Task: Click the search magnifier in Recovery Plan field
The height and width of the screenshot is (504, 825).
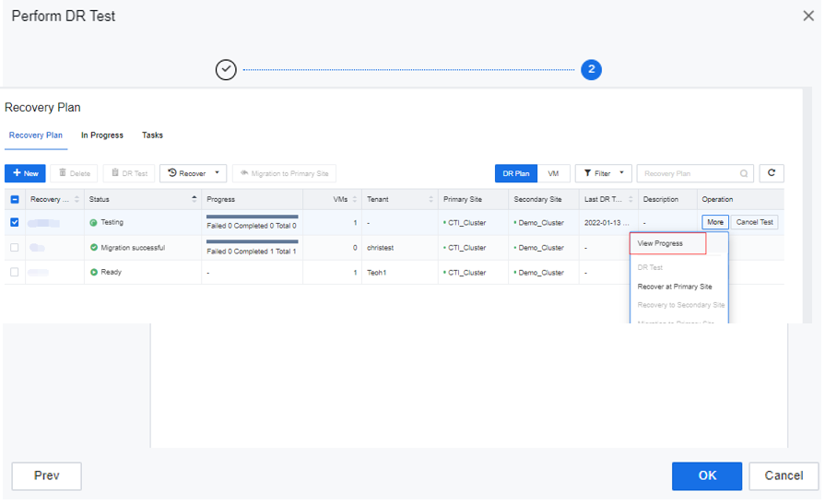Action: (744, 173)
